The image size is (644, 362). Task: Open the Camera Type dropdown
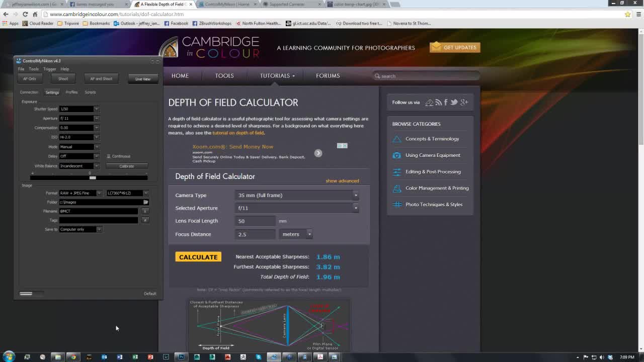[297, 195]
